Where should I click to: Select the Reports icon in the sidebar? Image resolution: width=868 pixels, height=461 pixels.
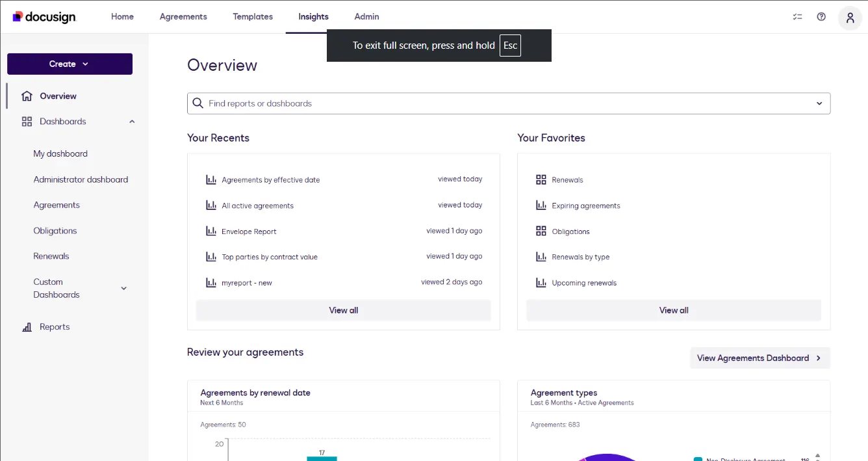27,326
